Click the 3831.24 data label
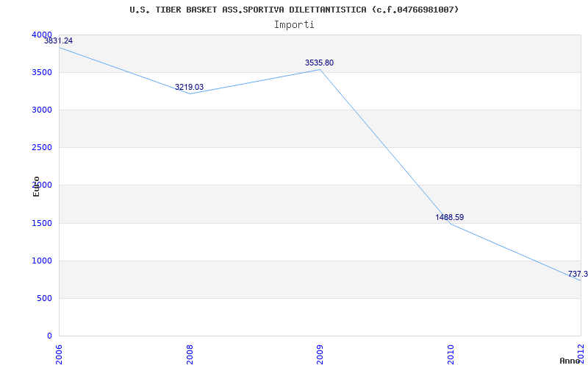This screenshot has width=588, height=368. click(x=59, y=41)
